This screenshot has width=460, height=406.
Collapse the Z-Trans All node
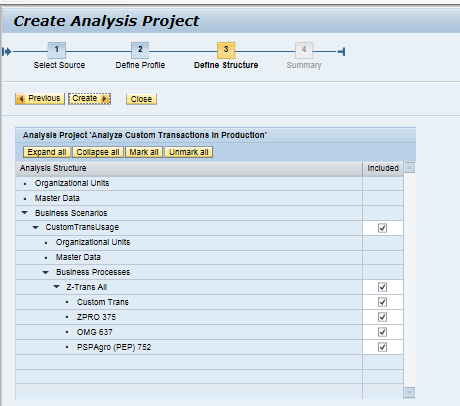[x=56, y=287]
